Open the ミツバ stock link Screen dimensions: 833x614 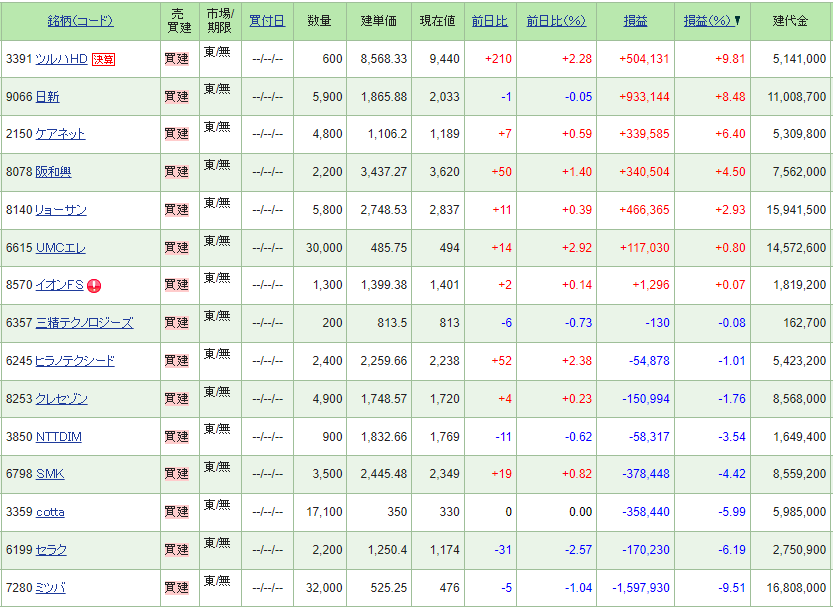pyautogui.click(x=50, y=587)
